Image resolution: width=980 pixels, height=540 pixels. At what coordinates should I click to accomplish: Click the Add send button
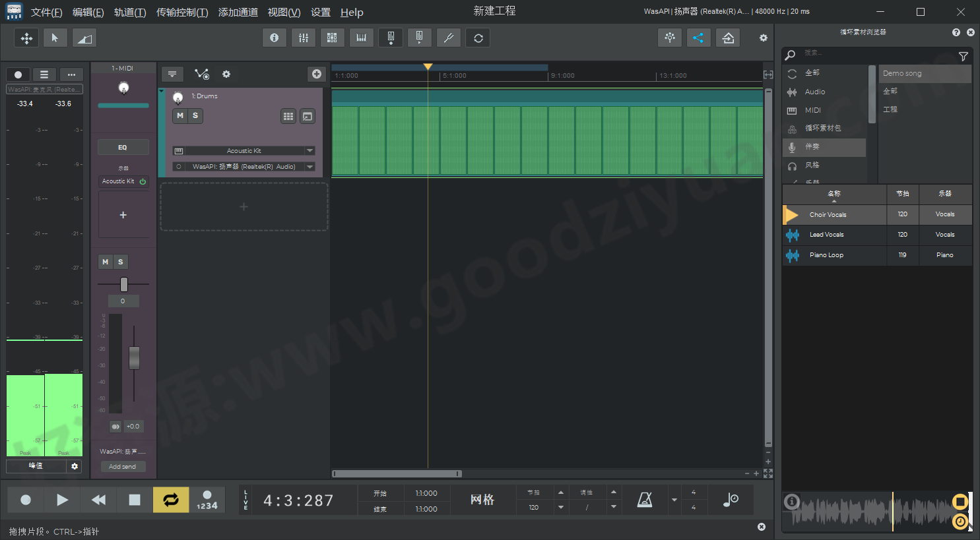(x=123, y=466)
